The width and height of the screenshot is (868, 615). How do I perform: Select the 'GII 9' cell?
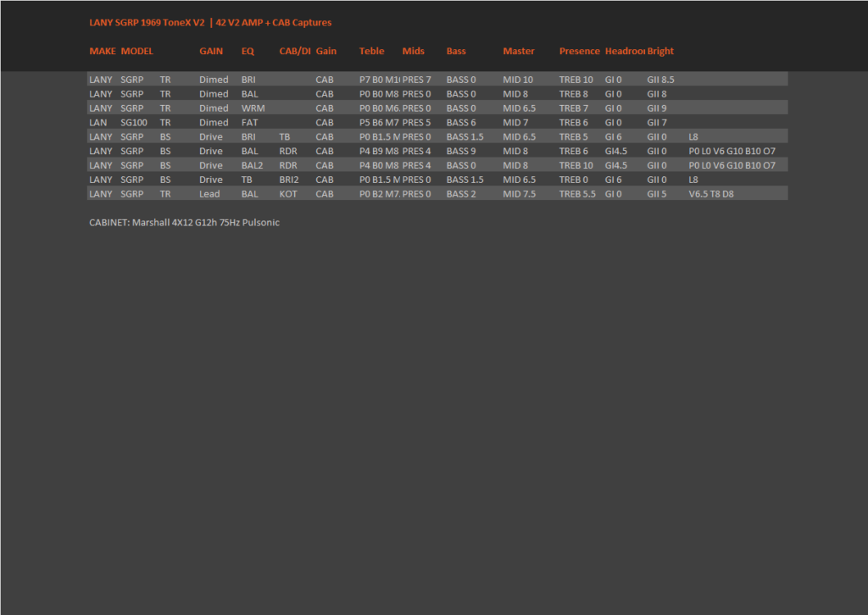tap(657, 108)
